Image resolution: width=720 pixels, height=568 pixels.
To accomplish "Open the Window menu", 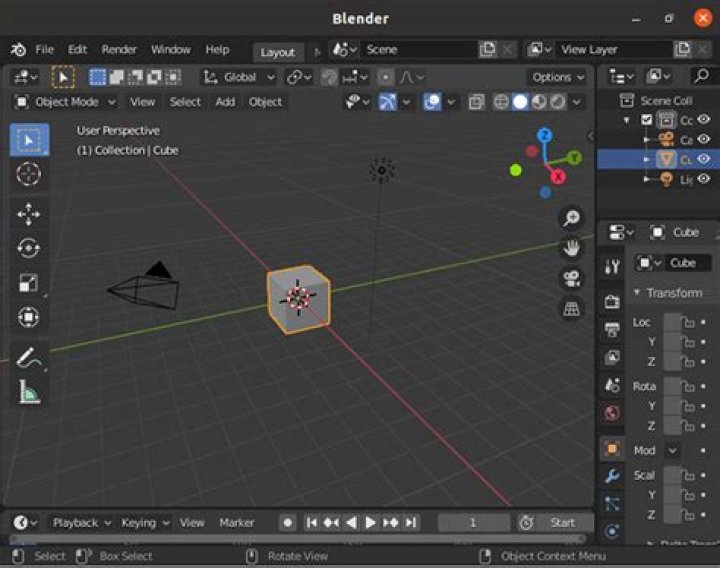I will pyautogui.click(x=171, y=50).
